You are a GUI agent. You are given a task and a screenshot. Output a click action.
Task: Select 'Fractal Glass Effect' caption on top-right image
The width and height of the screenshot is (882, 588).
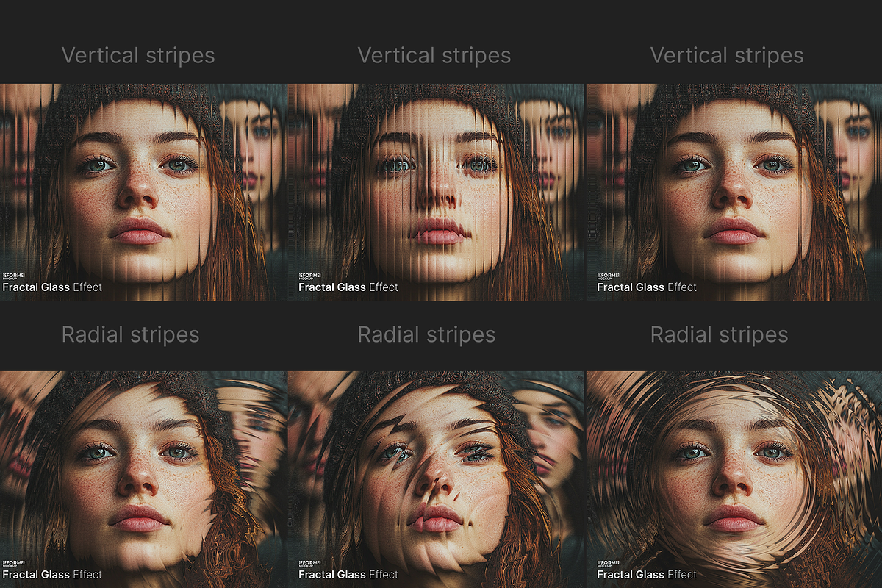647,287
